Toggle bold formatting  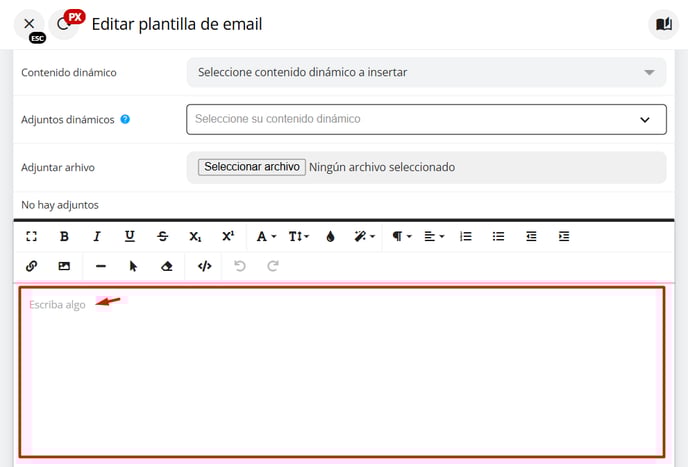point(64,237)
